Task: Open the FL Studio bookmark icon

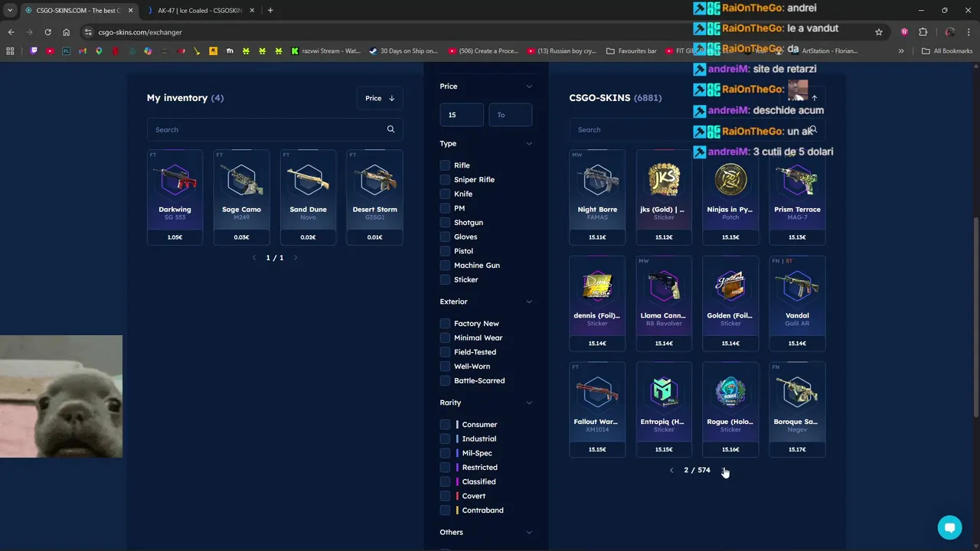Action: [67, 51]
